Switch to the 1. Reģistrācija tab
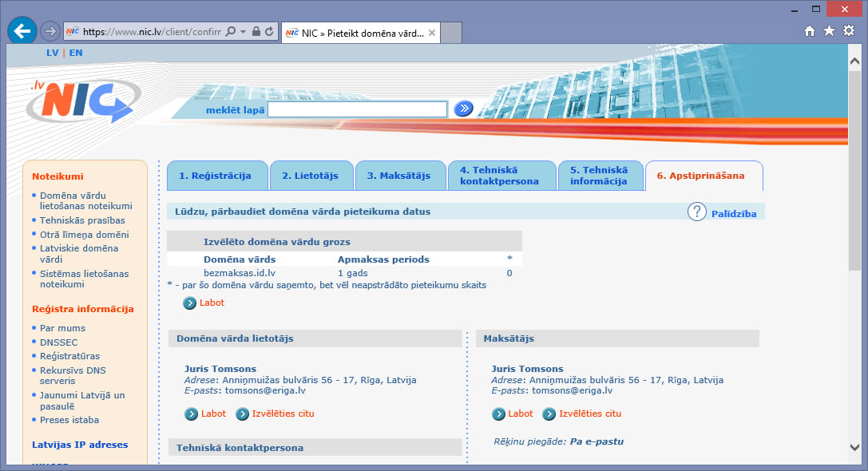Image resolution: width=868 pixels, height=471 pixels. click(215, 176)
